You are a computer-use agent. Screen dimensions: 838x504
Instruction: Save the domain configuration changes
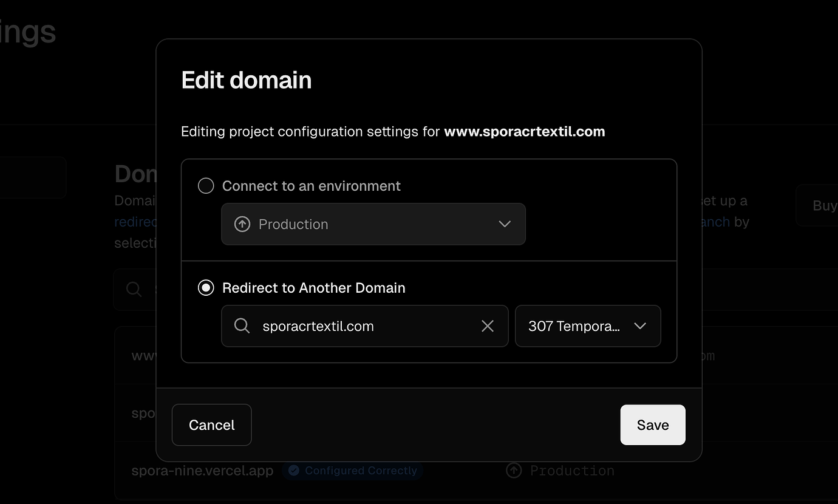[x=652, y=424]
